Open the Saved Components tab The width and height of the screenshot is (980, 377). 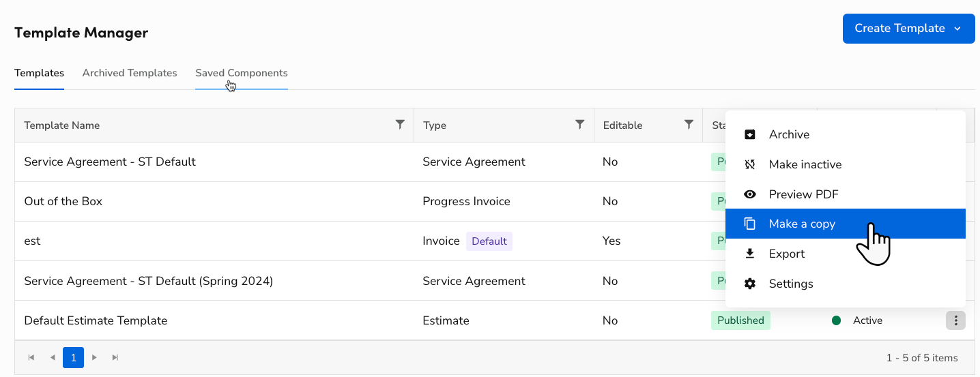point(242,73)
